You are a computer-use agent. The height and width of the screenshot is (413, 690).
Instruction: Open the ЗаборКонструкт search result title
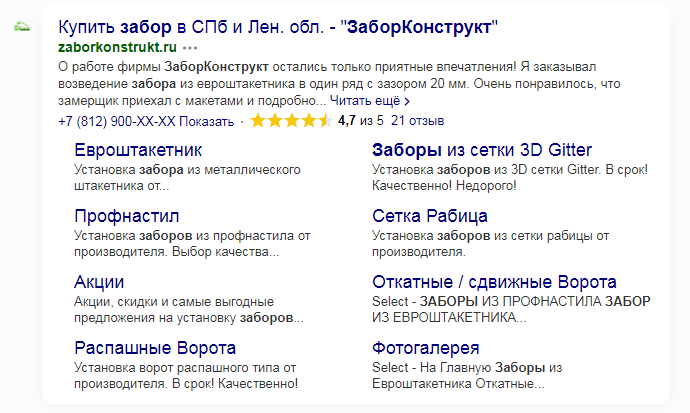click(278, 27)
